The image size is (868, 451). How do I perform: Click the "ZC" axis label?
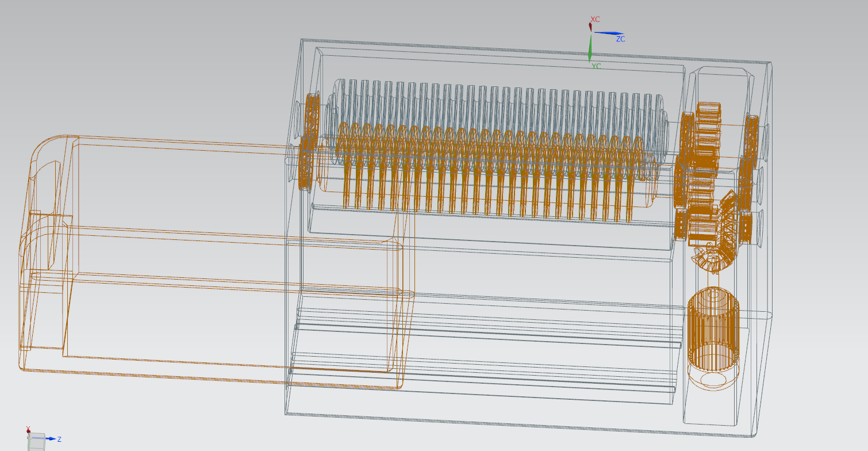(x=620, y=39)
